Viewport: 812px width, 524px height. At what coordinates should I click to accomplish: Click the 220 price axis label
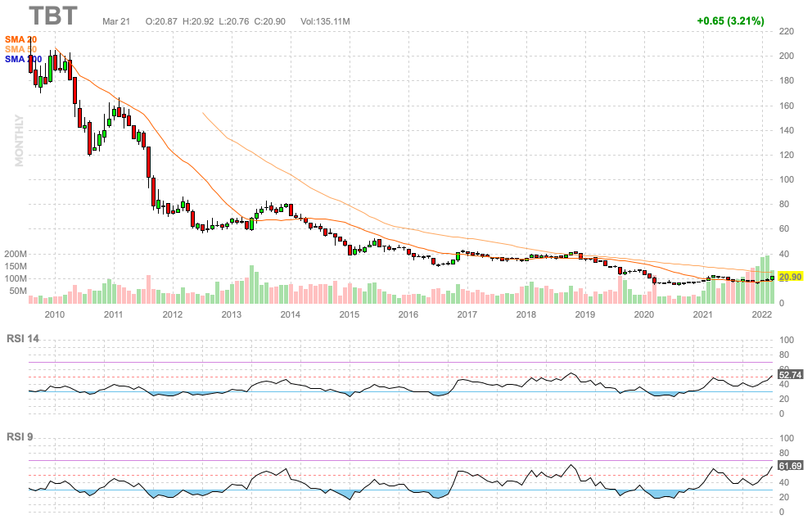[787, 31]
